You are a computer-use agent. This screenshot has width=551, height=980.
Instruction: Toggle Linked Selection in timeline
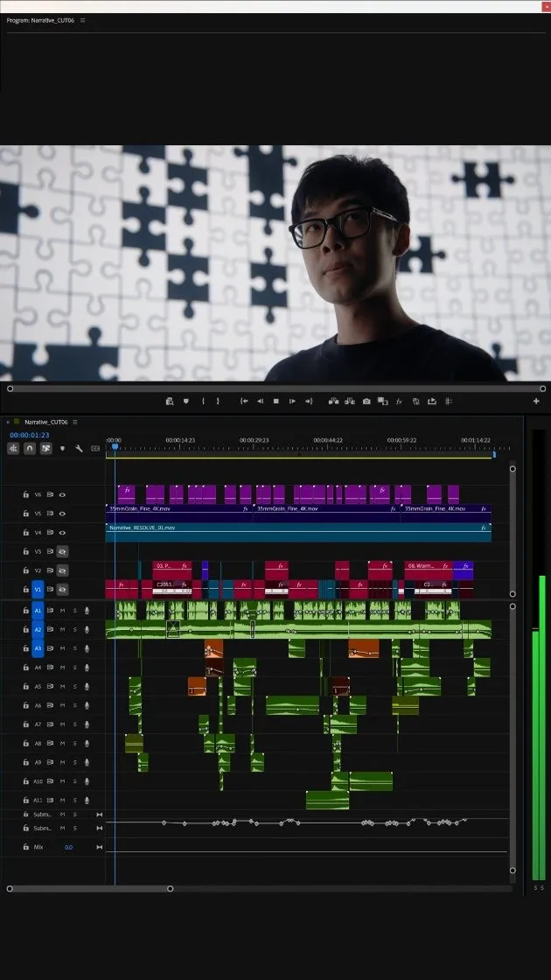coord(45,448)
